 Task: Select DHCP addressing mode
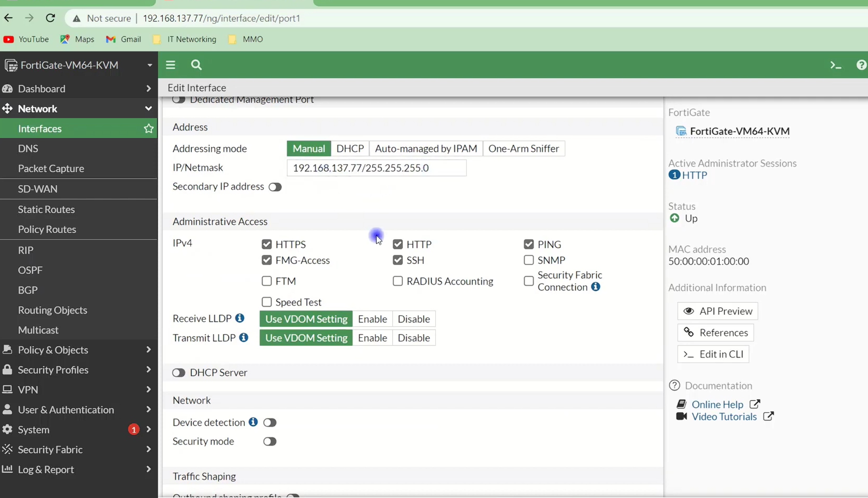[x=350, y=148]
